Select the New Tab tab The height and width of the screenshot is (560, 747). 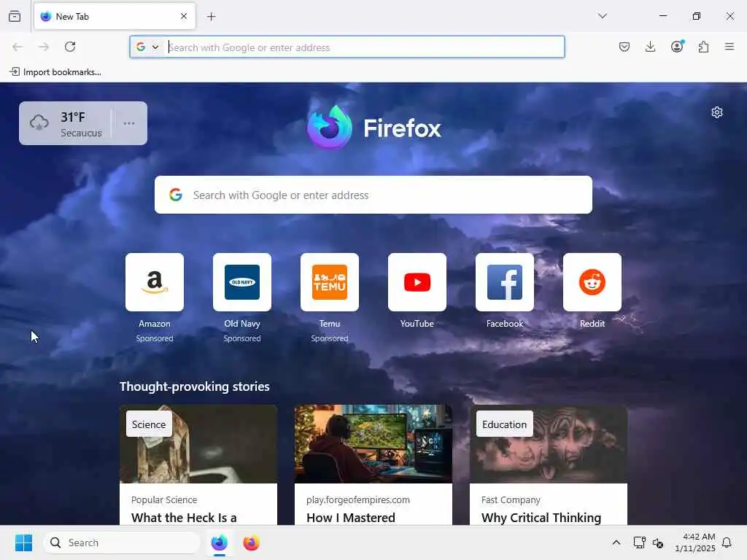point(115,16)
